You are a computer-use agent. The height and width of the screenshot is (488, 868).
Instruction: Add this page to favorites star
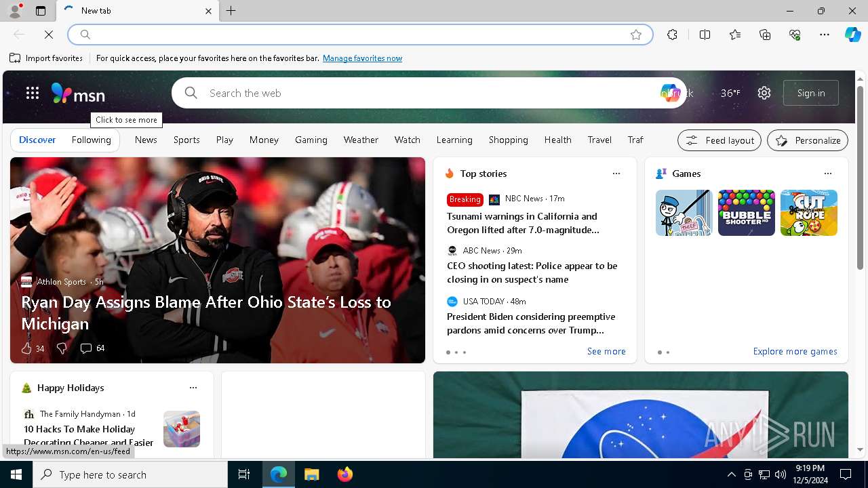[x=636, y=35]
